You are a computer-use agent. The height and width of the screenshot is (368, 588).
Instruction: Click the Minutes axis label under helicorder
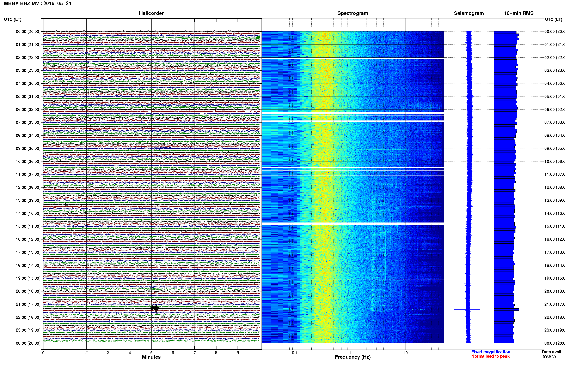coord(151,357)
